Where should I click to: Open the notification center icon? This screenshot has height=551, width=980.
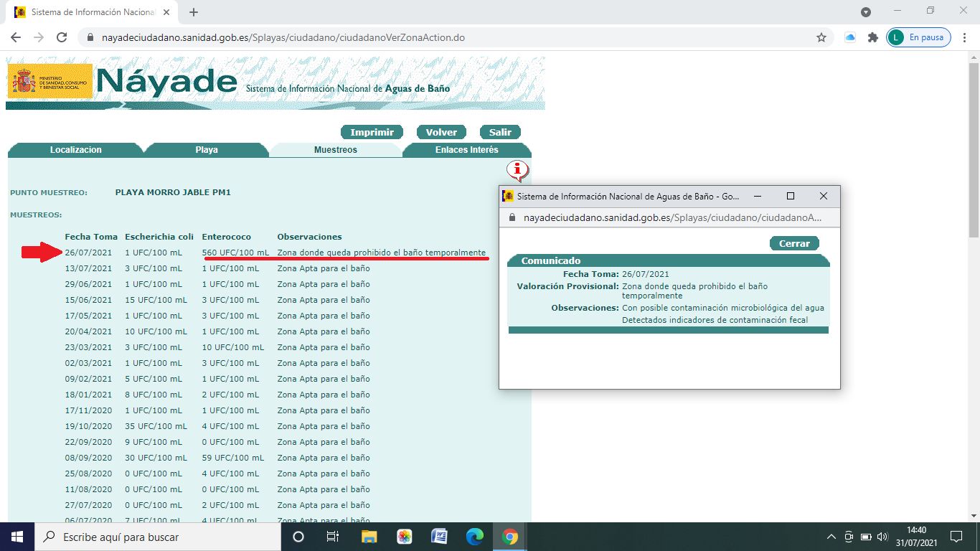[x=956, y=537]
